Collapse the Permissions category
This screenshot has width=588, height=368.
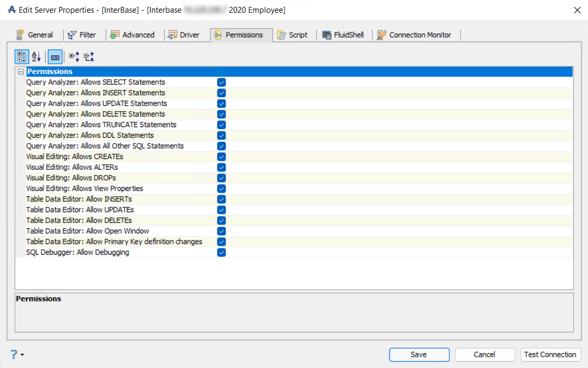(x=21, y=71)
